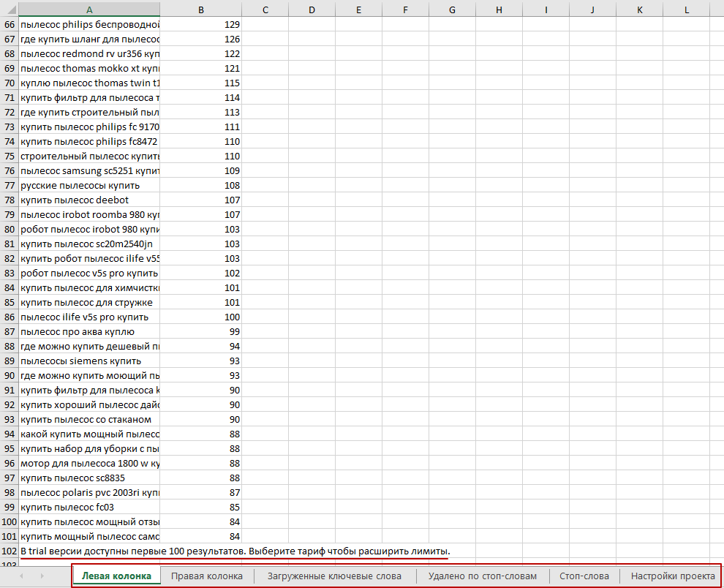Click cell 'куплю пылесос thomas twin'
Screen dimensions: 724x588
click(x=89, y=83)
